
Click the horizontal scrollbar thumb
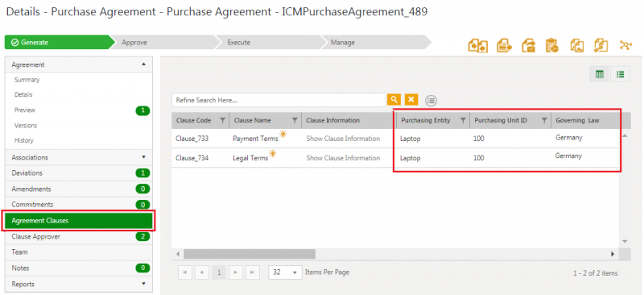point(250,254)
